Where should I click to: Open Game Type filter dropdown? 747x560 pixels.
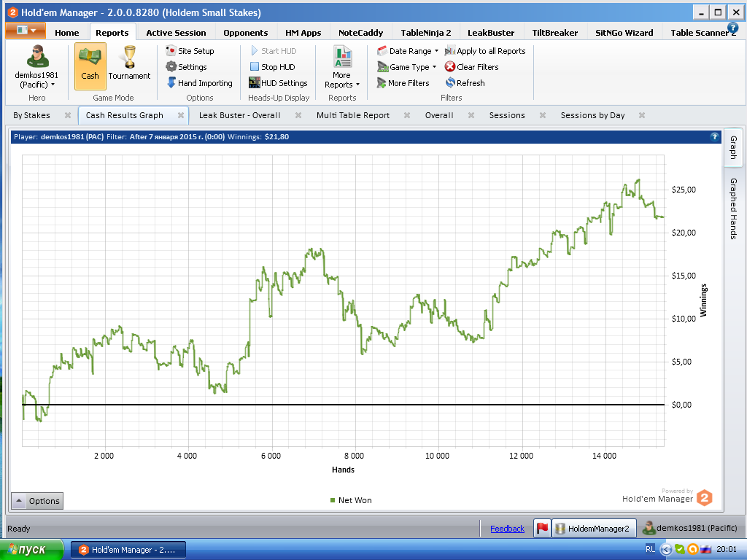pyautogui.click(x=406, y=67)
